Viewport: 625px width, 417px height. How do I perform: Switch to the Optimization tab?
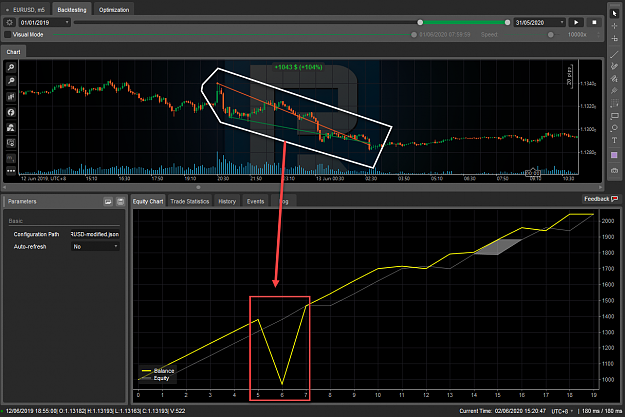pyautogui.click(x=114, y=10)
